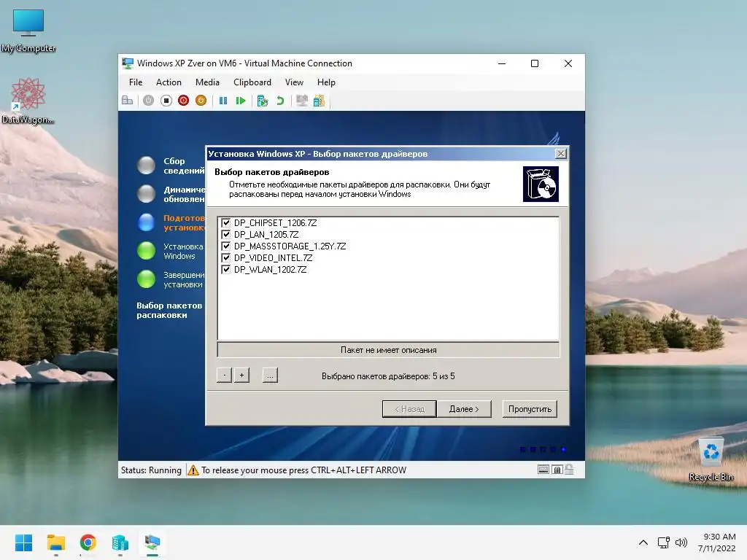Click the VM Connection taskbar icon

point(152,542)
